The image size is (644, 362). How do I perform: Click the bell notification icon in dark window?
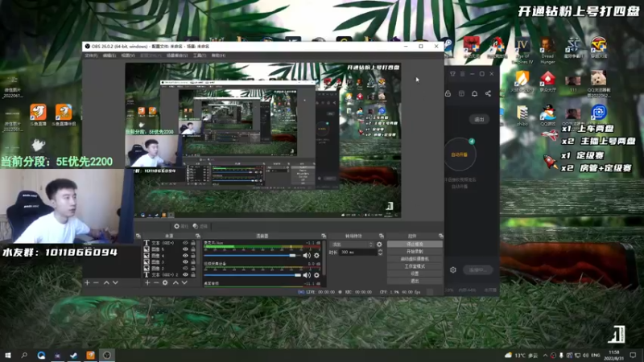point(474,93)
